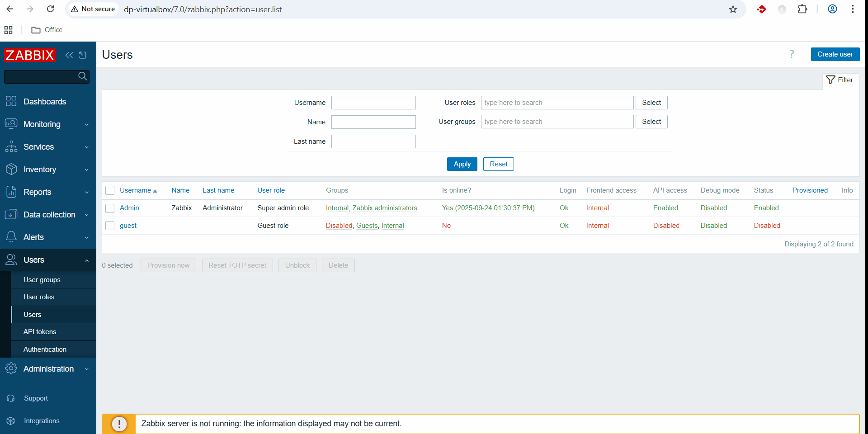Check the box for the Admin user
Screen dimensions: 868x434
click(110, 208)
